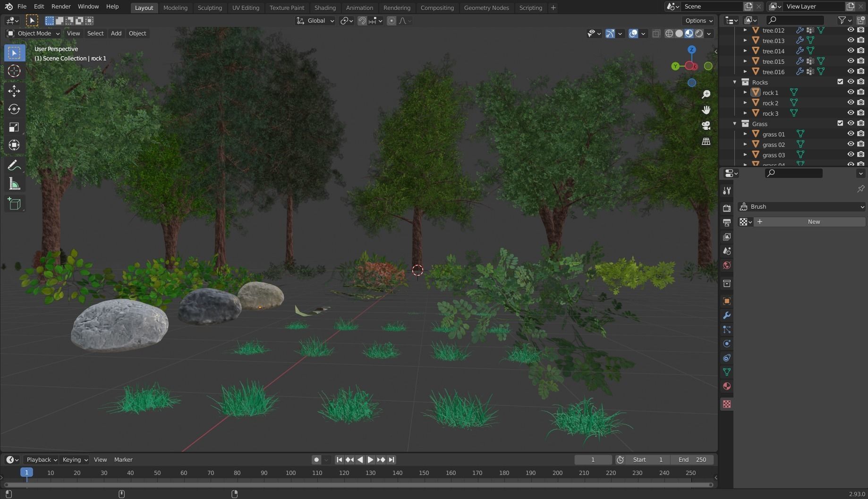Activate the Rotate tool

click(14, 109)
